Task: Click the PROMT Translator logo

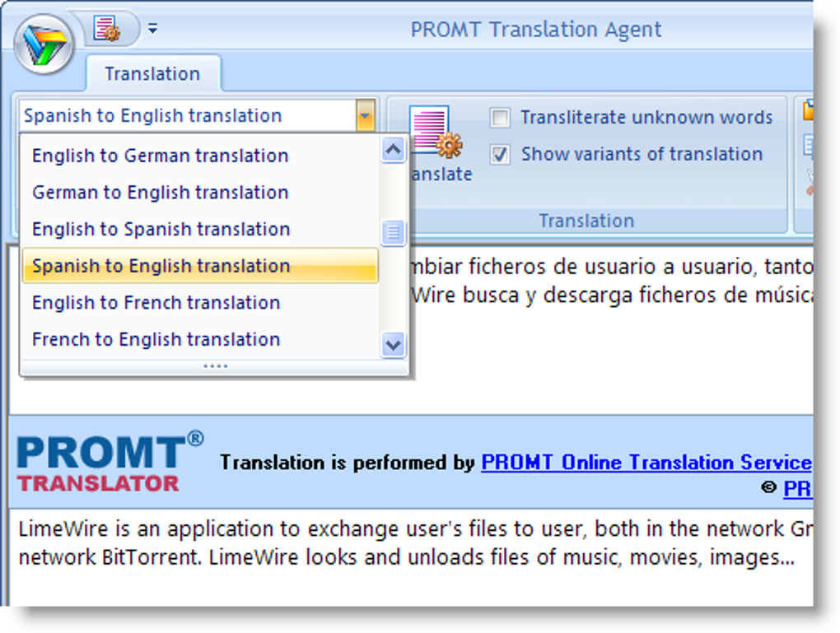Action: tap(110, 462)
